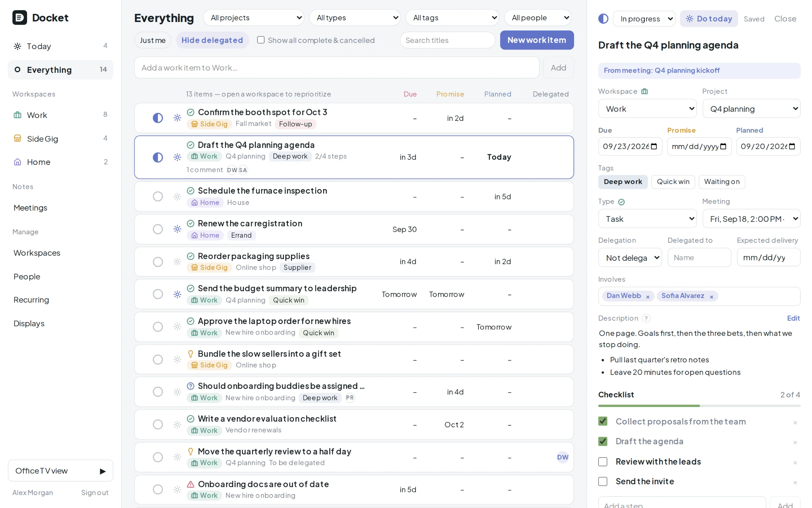Delete the Send the invite step
This screenshot has height=508, width=812.
point(795,483)
